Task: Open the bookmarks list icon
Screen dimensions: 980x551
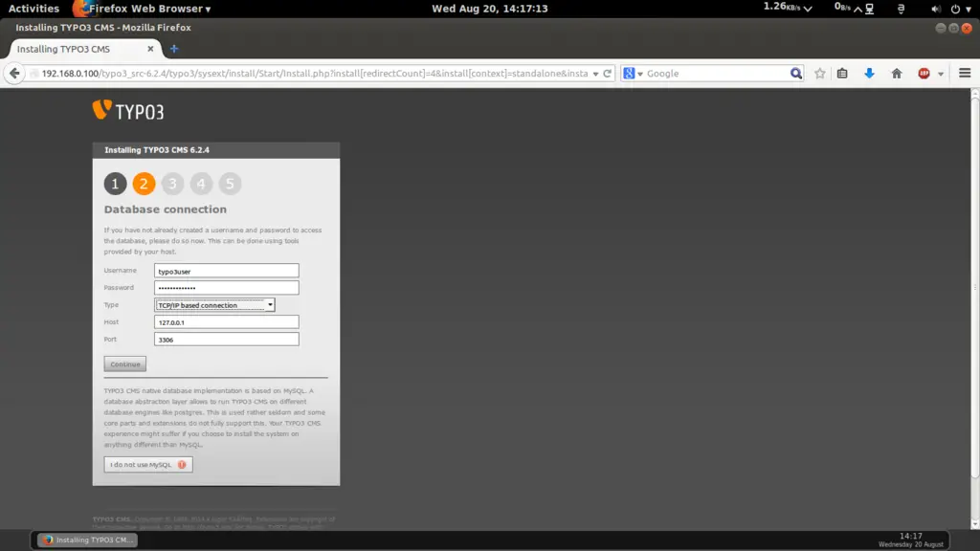Action: click(x=842, y=73)
